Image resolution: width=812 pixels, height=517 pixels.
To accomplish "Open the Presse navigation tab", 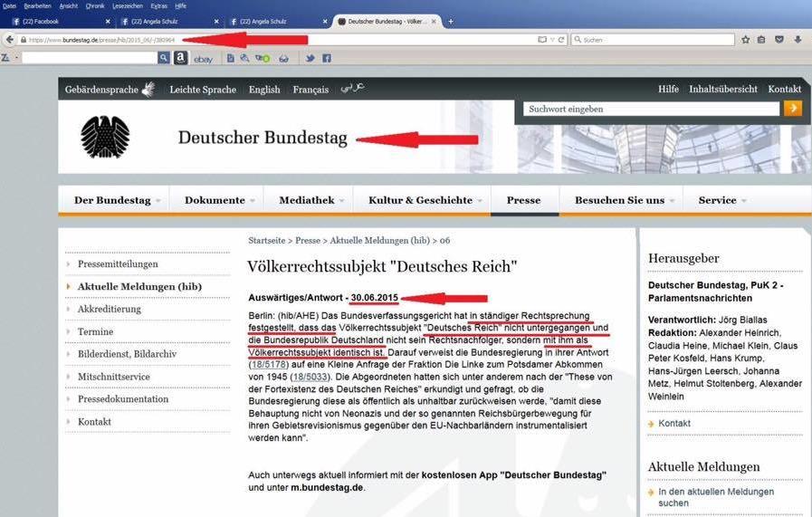I will (x=523, y=200).
